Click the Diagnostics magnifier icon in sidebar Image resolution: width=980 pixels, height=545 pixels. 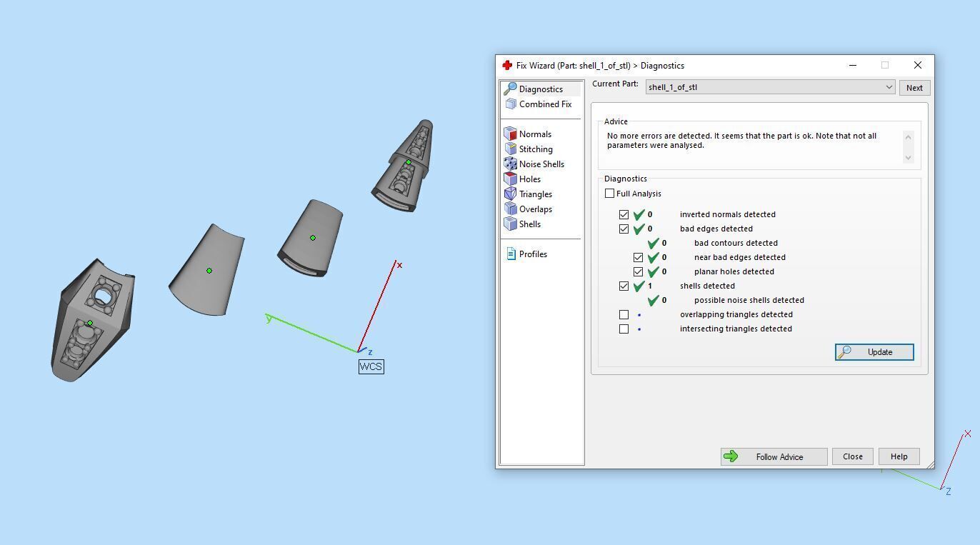tap(510, 89)
